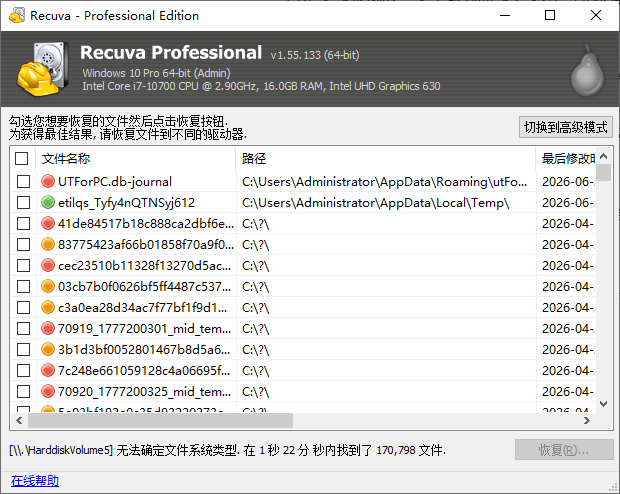
Task: Check the box for UTForPC.db-journal
Action: pos(23,182)
